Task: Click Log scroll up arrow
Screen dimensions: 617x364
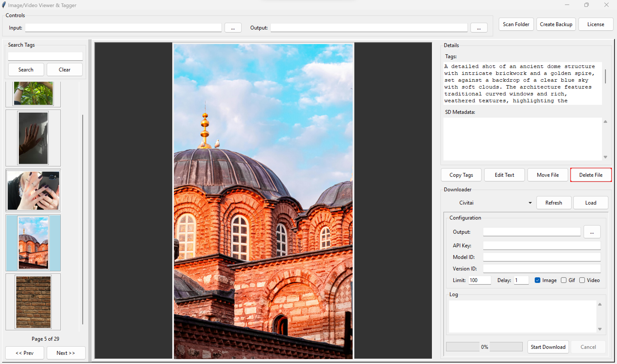Action: [600, 304]
